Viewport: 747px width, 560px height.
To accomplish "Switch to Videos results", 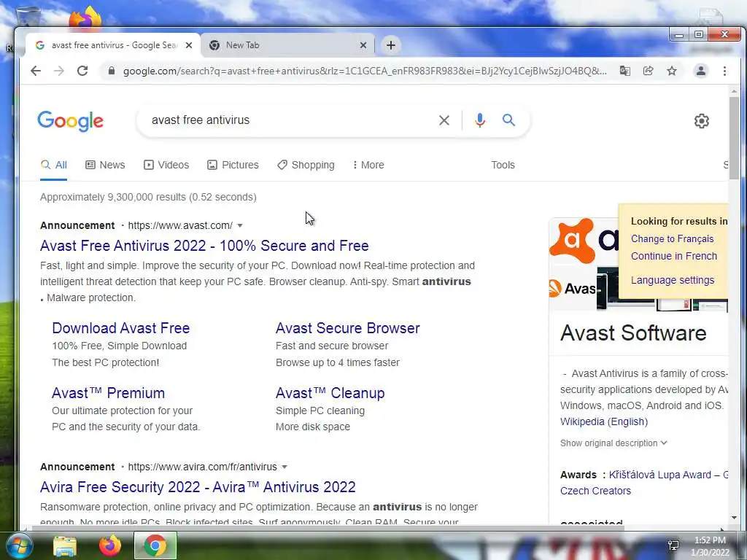I will (166, 165).
